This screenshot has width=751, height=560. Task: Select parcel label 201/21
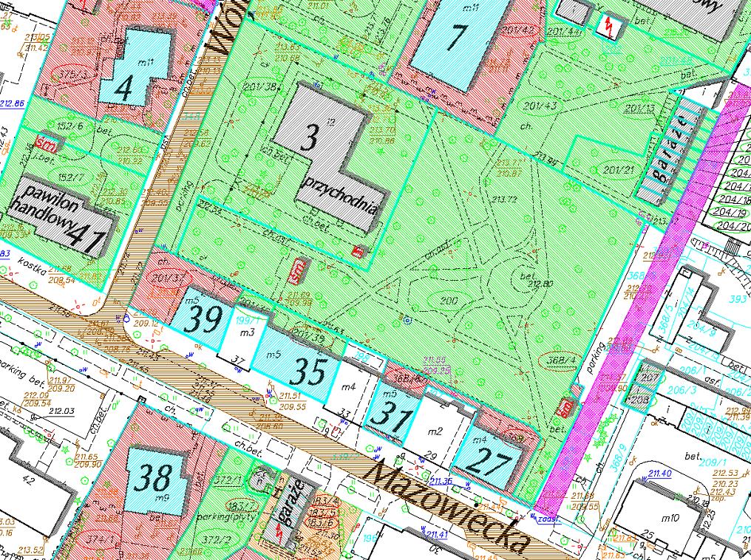pyautogui.click(x=619, y=169)
